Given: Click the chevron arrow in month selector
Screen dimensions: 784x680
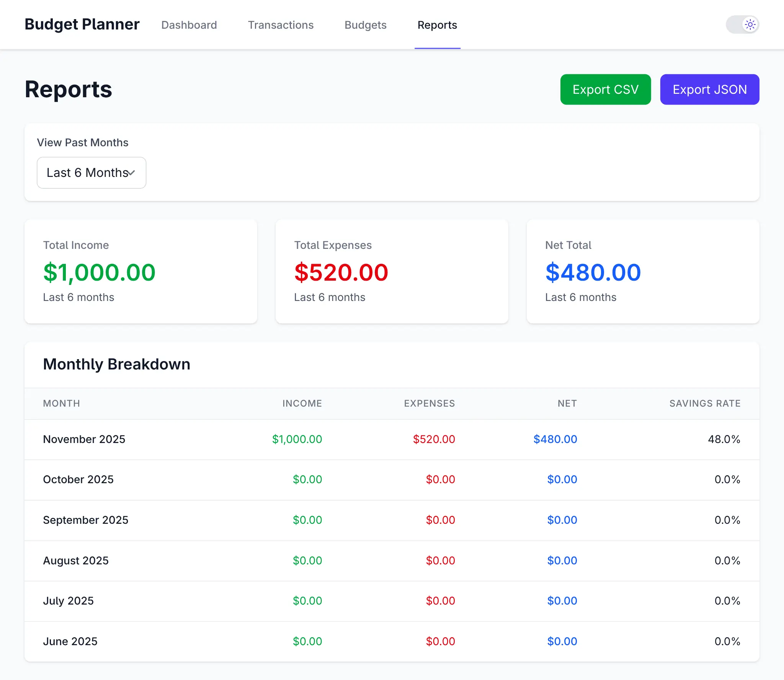Looking at the screenshot, I should (131, 173).
